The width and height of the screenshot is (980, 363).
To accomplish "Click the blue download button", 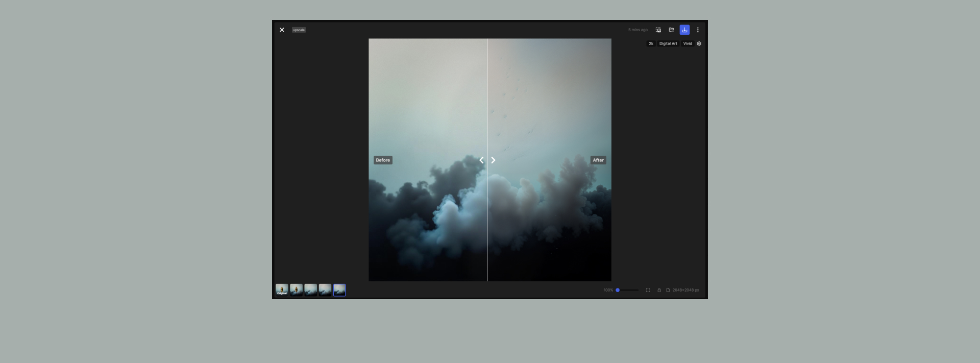I will pos(684,30).
